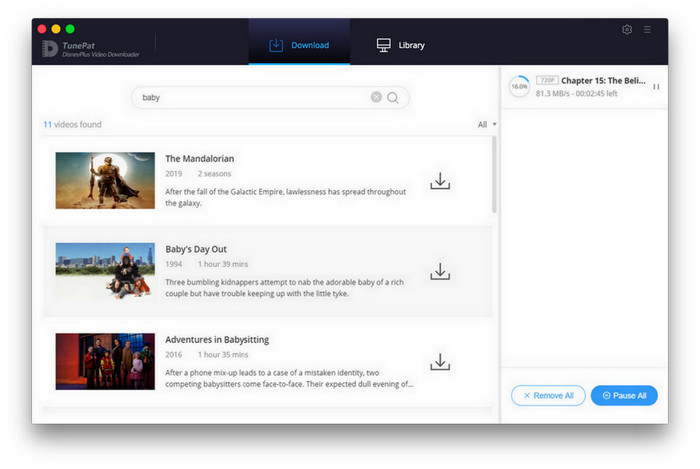Open the hamburger menu icon
The image size is (700, 469).
click(647, 29)
